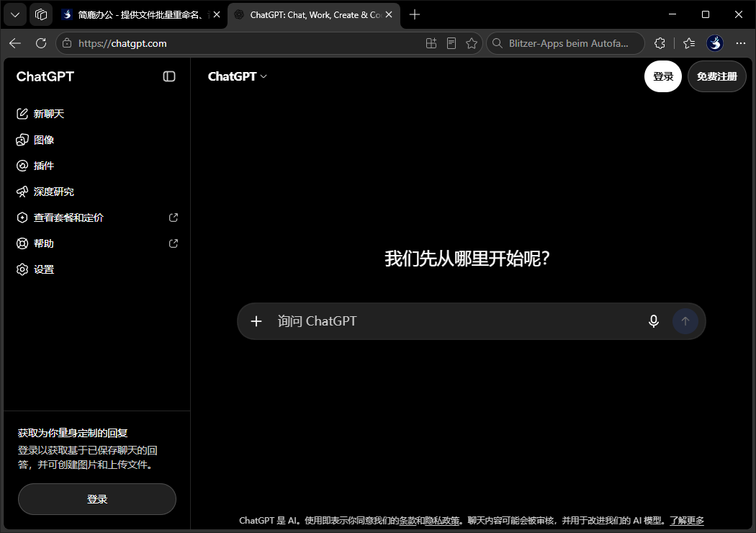756x533 pixels.
Task: Click the app install icon in address bar
Action: pos(431,43)
